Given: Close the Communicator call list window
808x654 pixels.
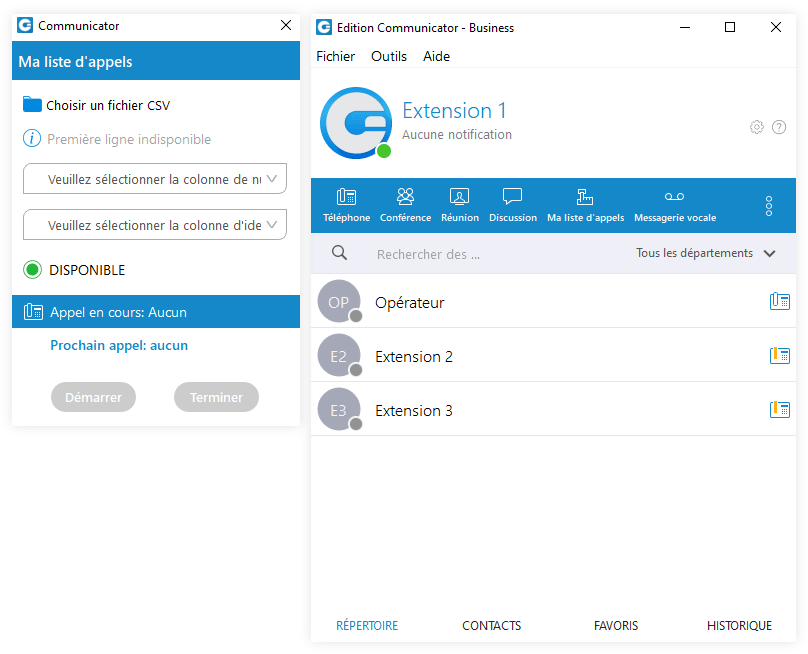Looking at the screenshot, I should click(x=286, y=25).
